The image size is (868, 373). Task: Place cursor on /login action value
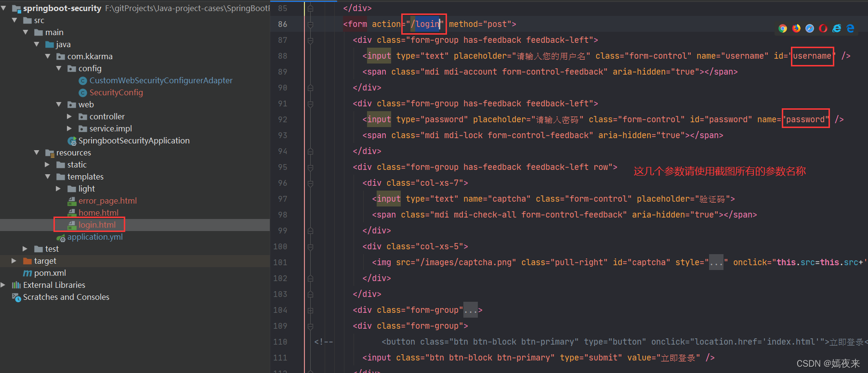tap(425, 24)
